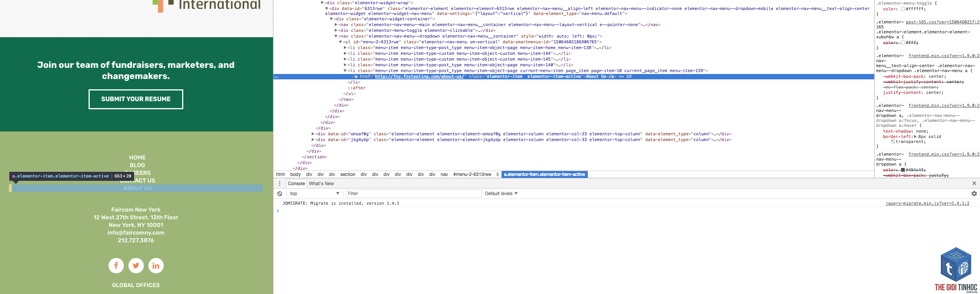Focus the console Filter input field
Viewport: 980px width, 294px height.
[414, 194]
